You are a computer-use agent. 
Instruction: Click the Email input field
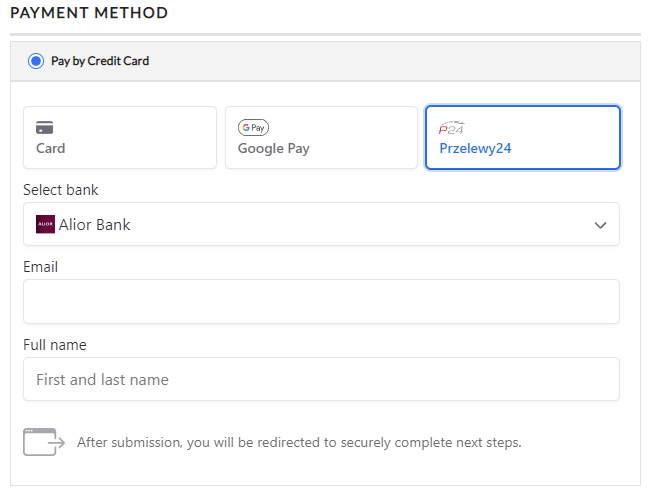(321, 301)
